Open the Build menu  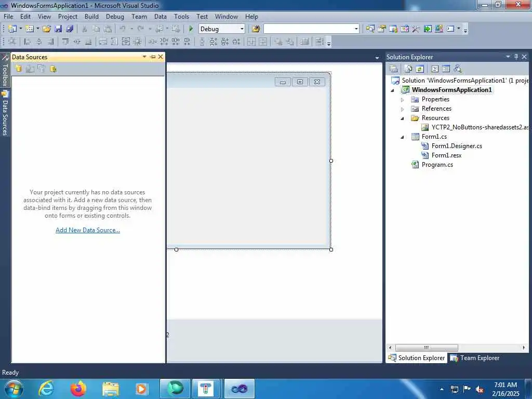point(91,17)
